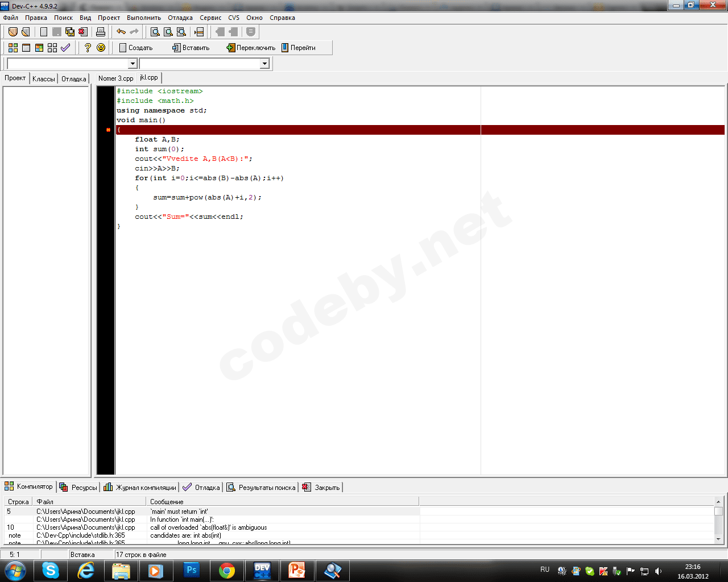This screenshot has height=582, width=728.
Task: Click the Переключить button
Action: coord(251,48)
